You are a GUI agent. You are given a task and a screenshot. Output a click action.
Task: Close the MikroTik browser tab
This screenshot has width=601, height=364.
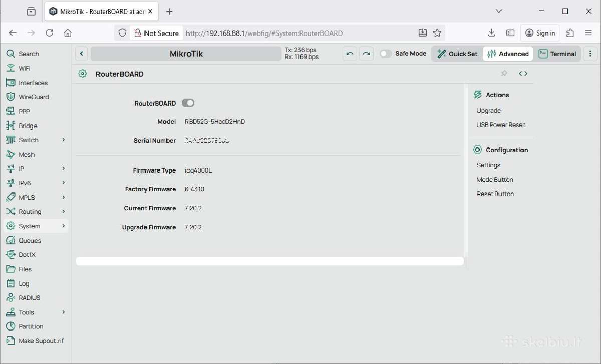pos(150,12)
